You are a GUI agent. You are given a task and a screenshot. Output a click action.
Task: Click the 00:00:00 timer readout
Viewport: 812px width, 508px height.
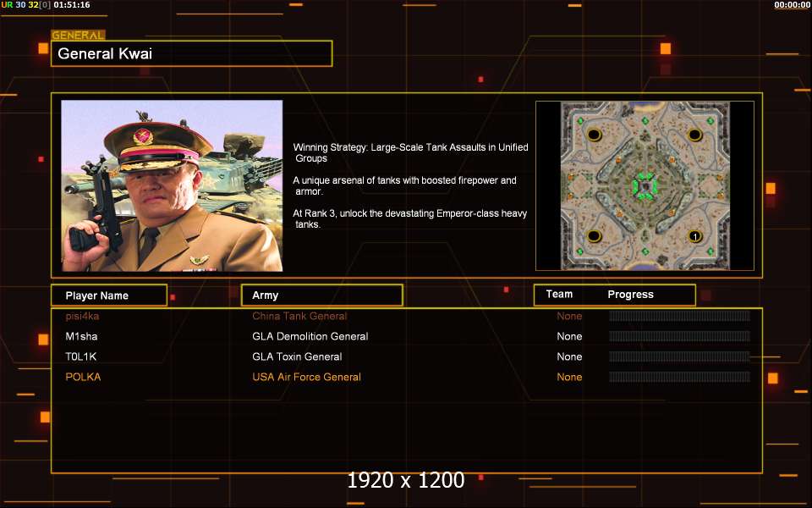point(792,5)
